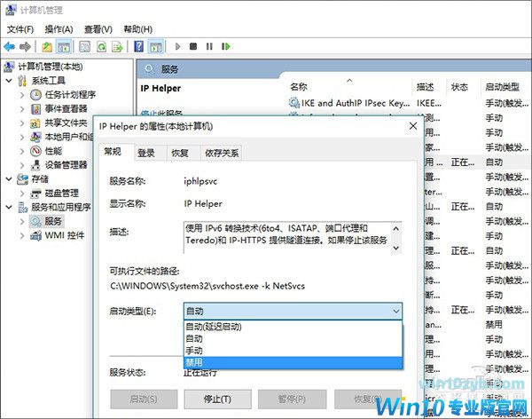Select 服务 under 服务和应用程序

(x=53, y=221)
